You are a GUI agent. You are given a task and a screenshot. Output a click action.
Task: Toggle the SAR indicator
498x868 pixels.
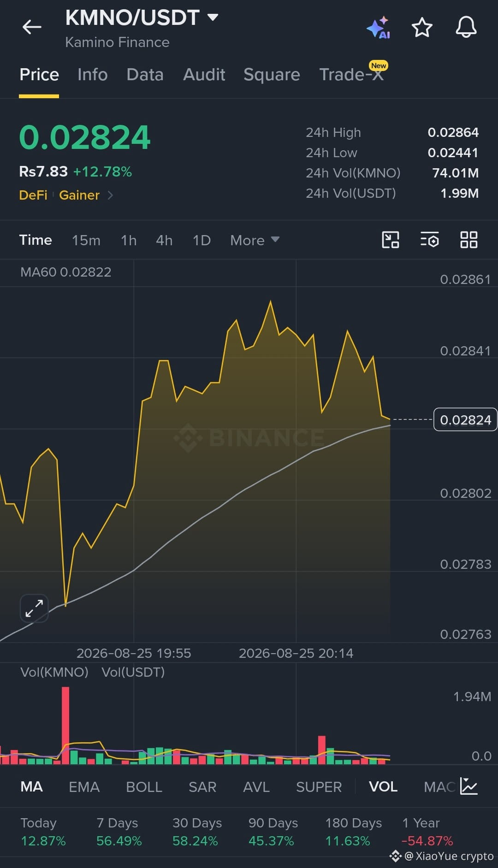202,787
